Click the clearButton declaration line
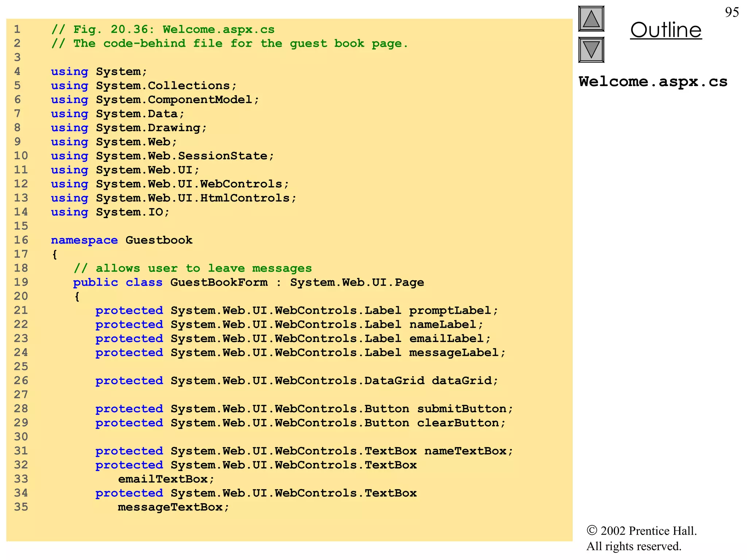The width and height of the screenshot is (747, 560). point(301,423)
